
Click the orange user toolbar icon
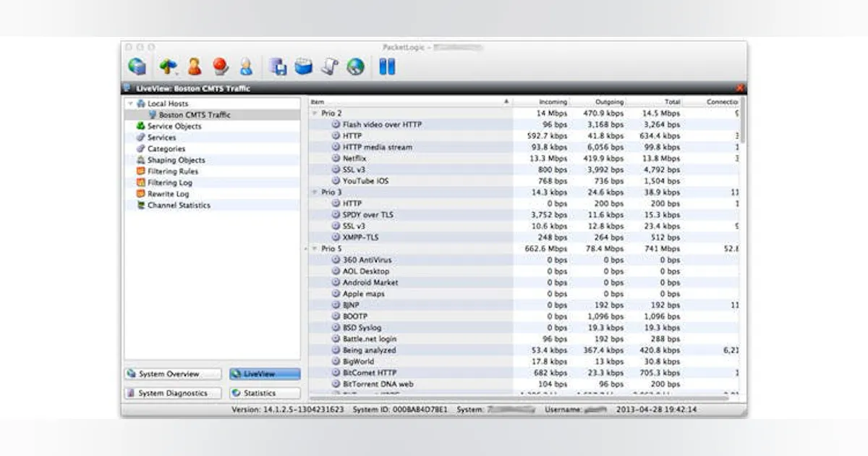pos(195,67)
